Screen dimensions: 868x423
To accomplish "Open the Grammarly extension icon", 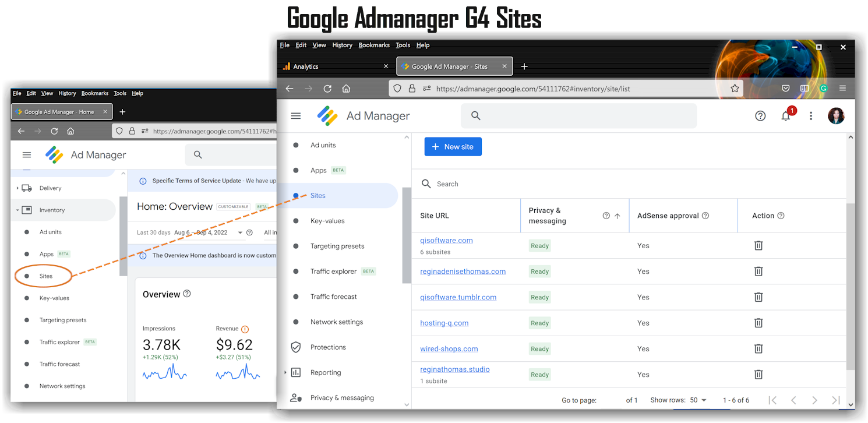I will click(824, 89).
